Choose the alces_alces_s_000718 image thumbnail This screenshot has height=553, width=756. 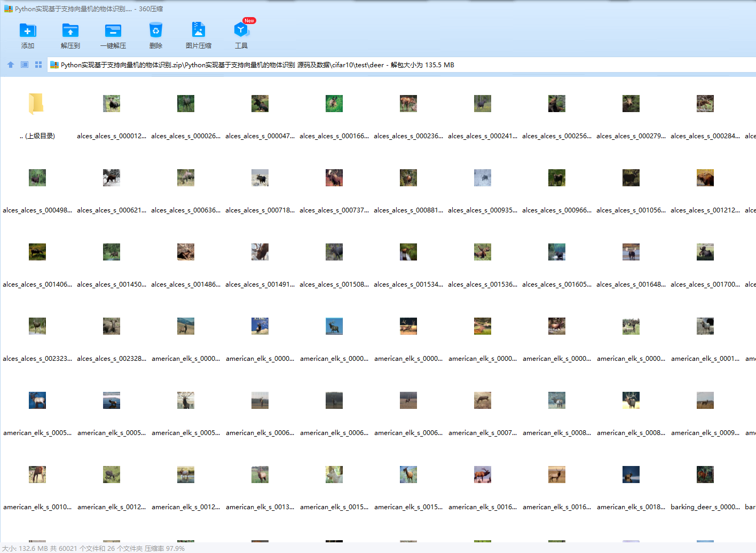pos(260,178)
